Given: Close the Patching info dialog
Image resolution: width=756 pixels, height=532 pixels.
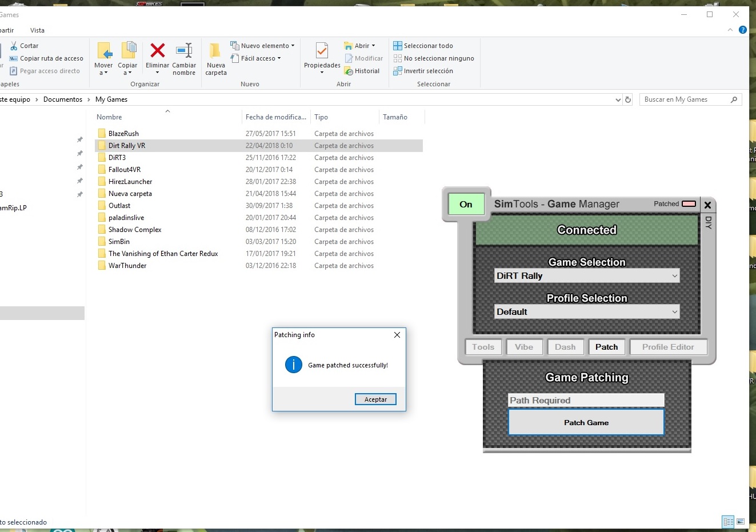Looking at the screenshot, I should pos(397,335).
